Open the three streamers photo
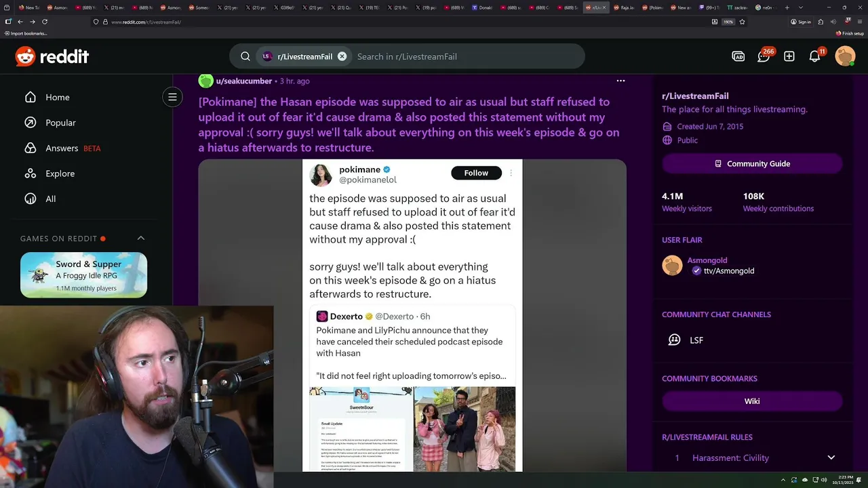This screenshot has height=488, width=868. 465,428
